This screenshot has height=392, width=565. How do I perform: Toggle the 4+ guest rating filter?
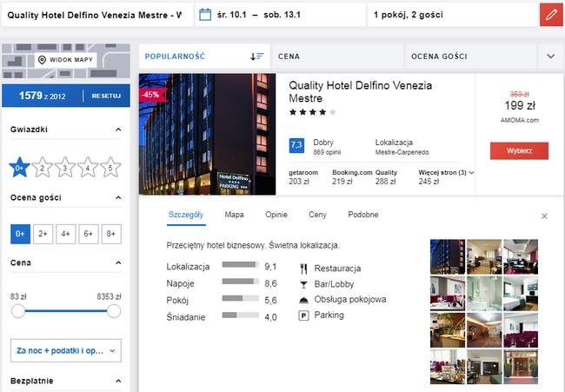pyautogui.click(x=65, y=233)
